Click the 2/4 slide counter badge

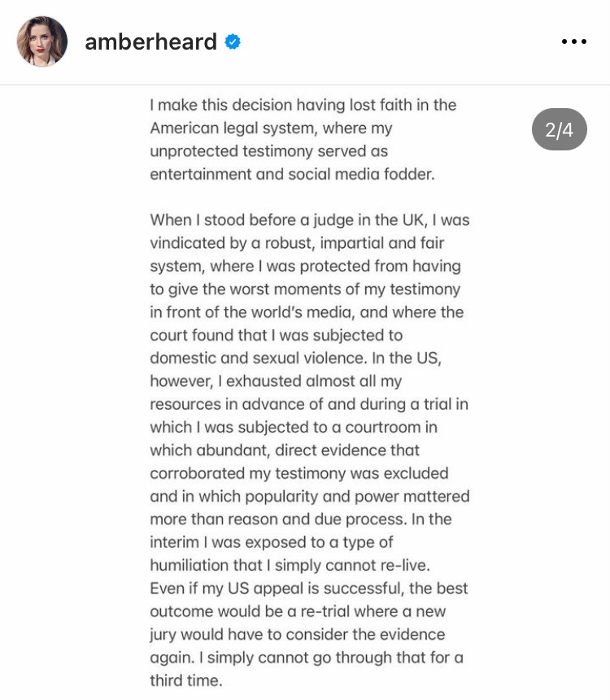click(559, 129)
